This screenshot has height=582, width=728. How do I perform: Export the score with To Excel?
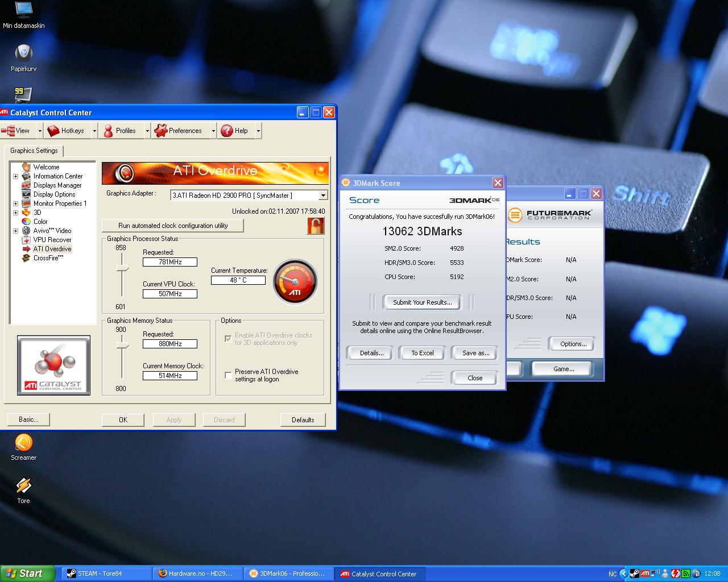point(423,353)
